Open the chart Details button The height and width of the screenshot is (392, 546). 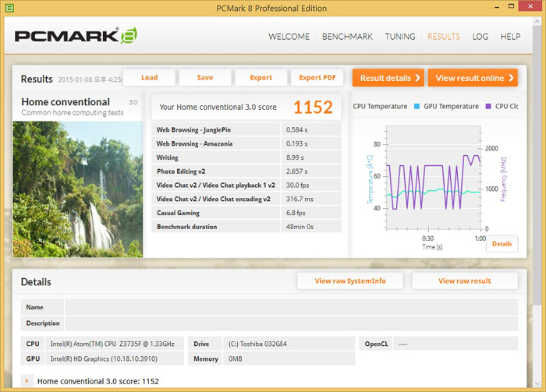click(502, 244)
